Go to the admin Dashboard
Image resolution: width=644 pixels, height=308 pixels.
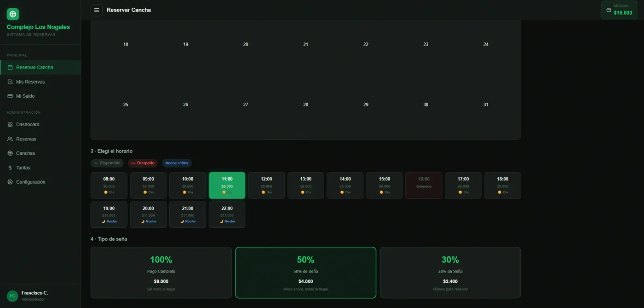pos(40,125)
